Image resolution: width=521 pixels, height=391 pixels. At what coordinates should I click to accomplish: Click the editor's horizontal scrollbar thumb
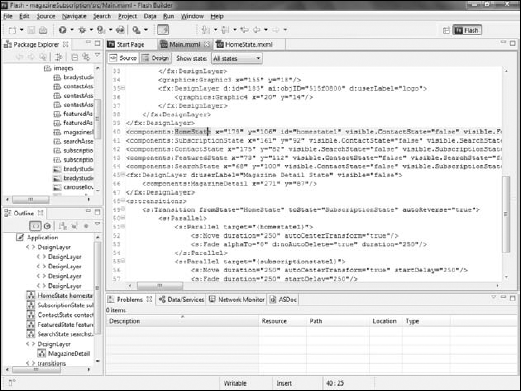point(160,286)
